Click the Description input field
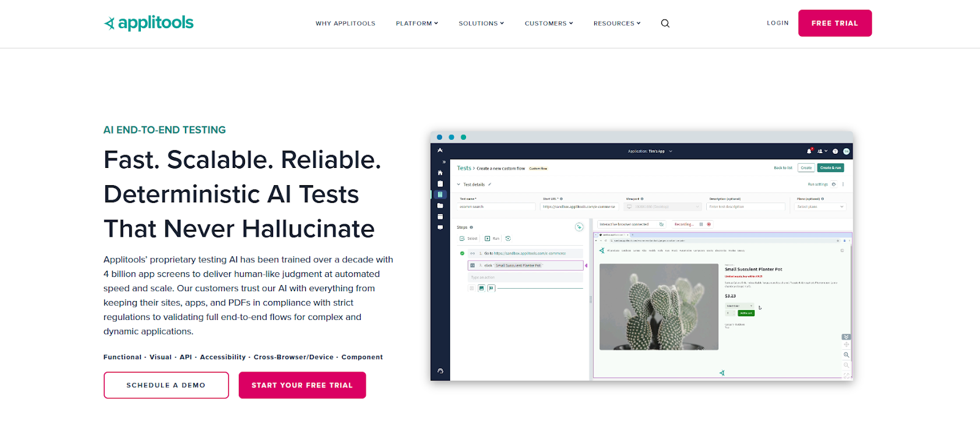 tap(746, 207)
